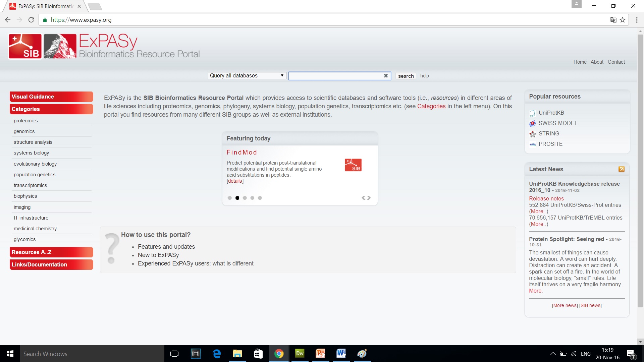The image size is (644, 362).
Task: Open the FindMod details link
Action: click(235, 181)
